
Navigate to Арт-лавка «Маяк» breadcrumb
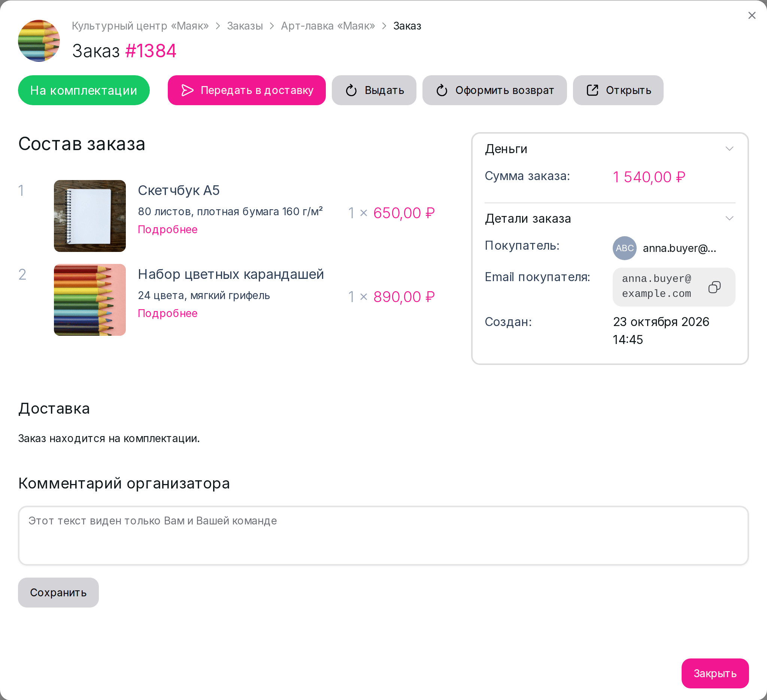[328, 26]
